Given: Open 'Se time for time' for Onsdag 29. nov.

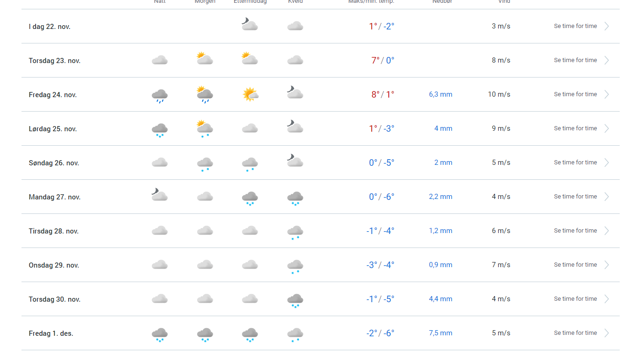Looking at the screenshot, I should coord(575,265).
